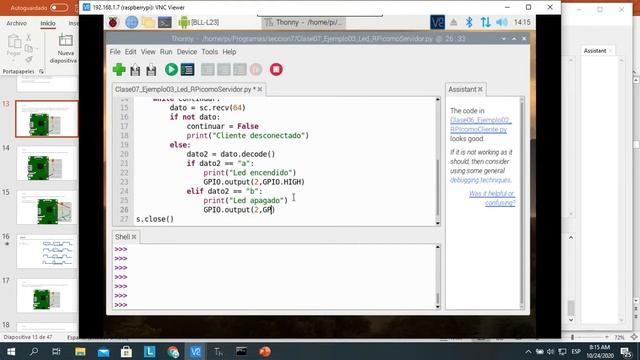Image resolution: width=640 pixels, height=360 pixels.
Task: Click Nueva diapositiva button in PowerPoint
Action: [65, 48]
